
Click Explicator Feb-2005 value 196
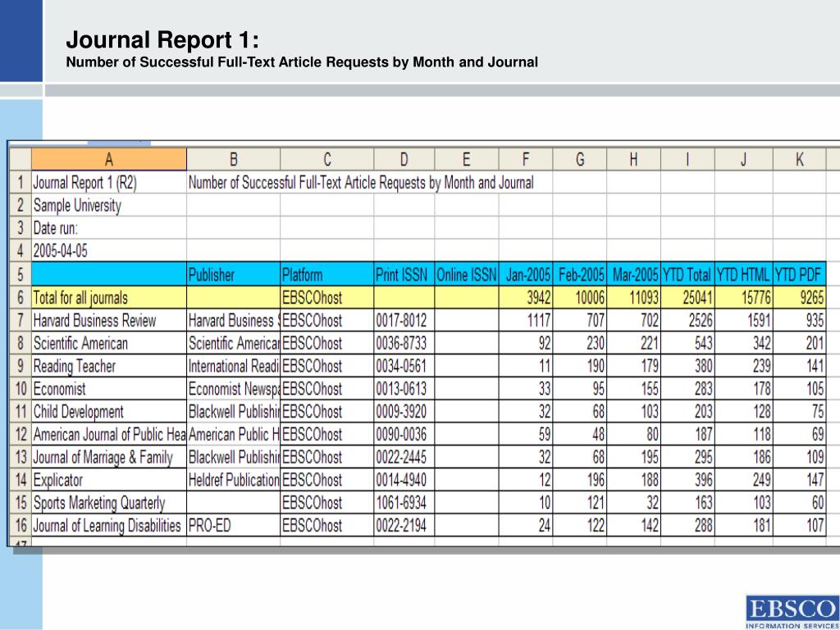coord(580,479)
